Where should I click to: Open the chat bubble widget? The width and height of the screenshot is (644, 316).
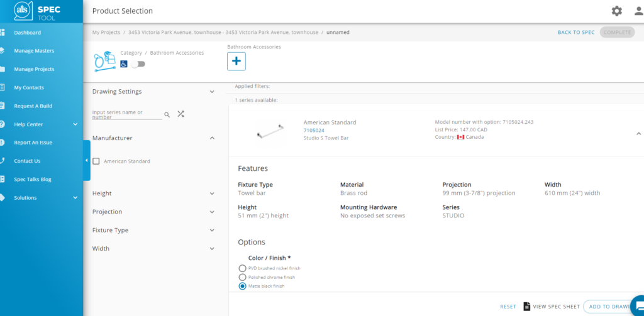[x=638, y=306]
